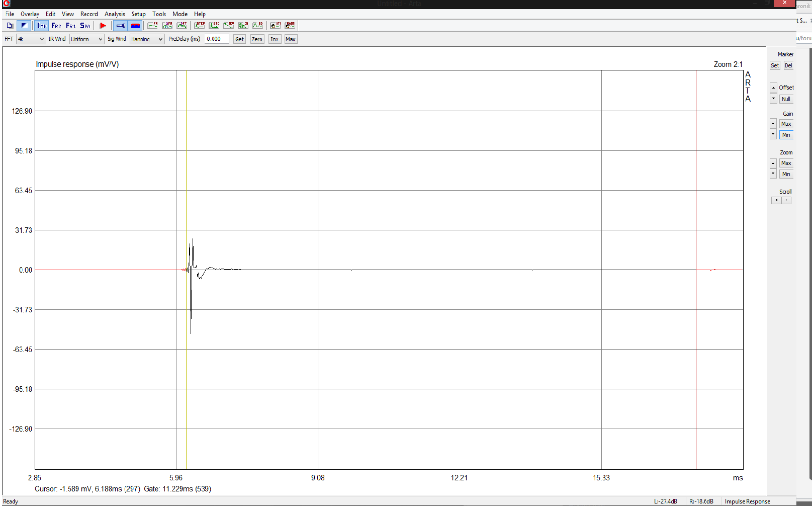Image resolution: width=812 pixels, height=506 pixels.
Task: Open the STEP response analysis icon
Action: pyautogui.click(x=200, y=26)
